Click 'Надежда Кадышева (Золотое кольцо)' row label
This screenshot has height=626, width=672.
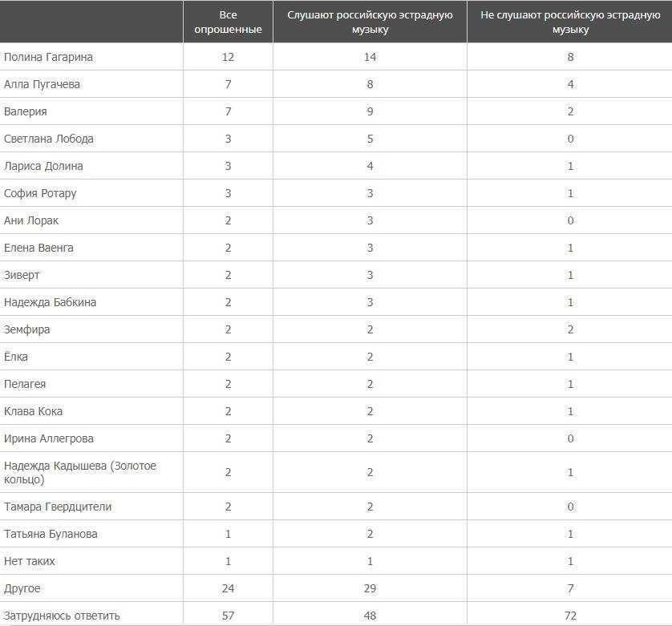[80, 472]
